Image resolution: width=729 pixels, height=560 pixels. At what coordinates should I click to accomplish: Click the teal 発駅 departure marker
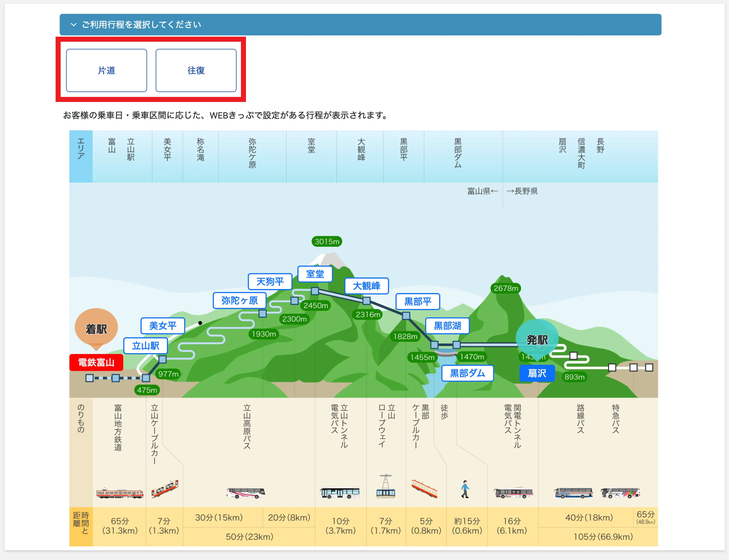point(537,339)
